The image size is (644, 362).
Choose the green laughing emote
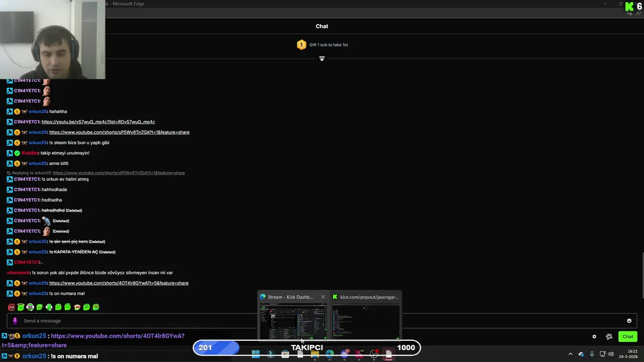tap(39, 307)
